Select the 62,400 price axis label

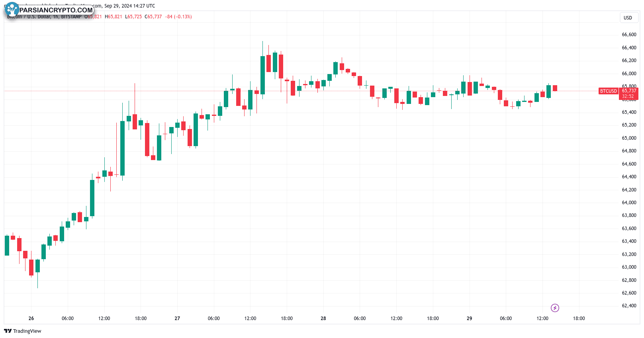click(629, 306)
